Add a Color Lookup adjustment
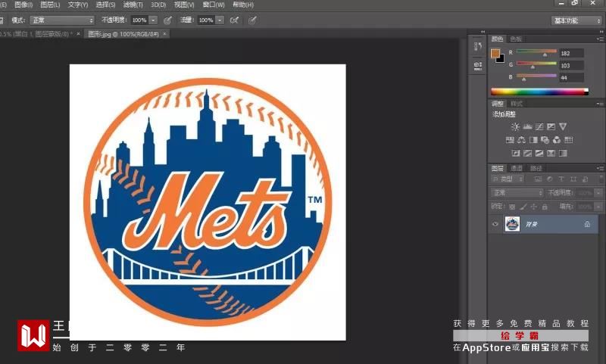 tap(569, 140)
